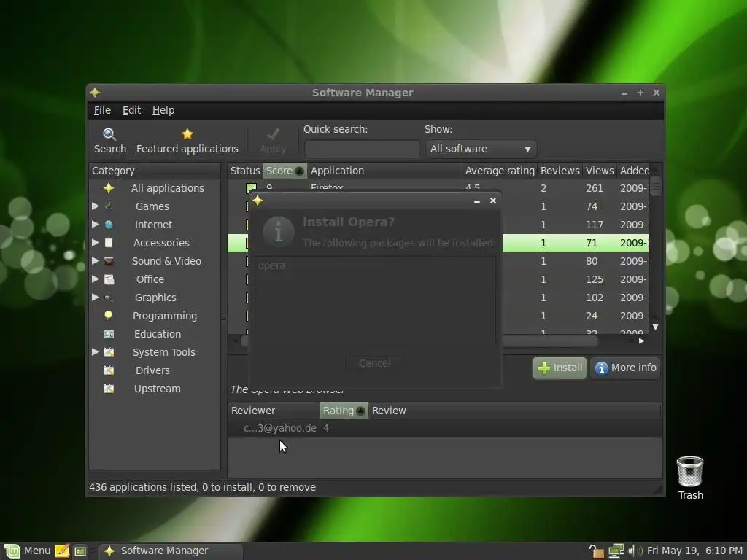The height and width of the screenshot is (560, 747).
Task: Sort by the Views column header
Action: pos(600,171)
